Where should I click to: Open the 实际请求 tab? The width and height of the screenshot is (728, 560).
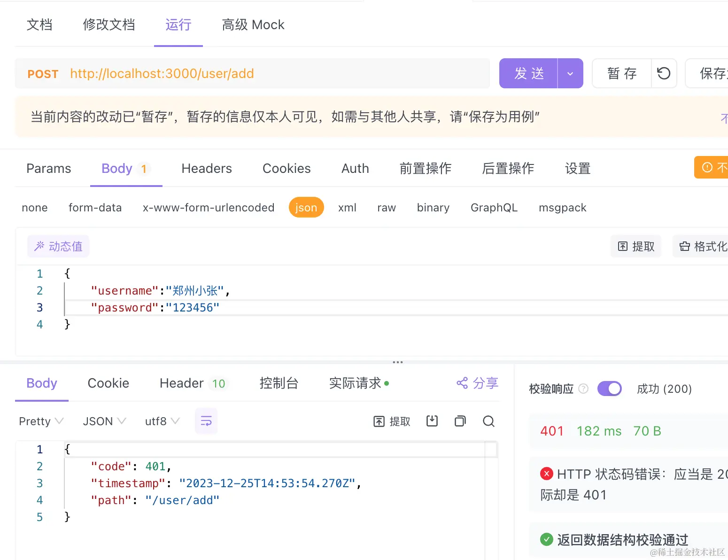point(359,383)
